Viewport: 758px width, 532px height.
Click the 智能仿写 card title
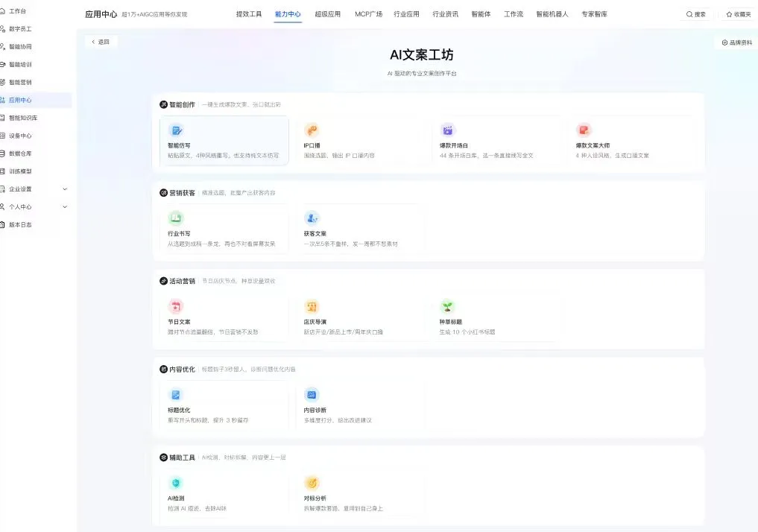[179, 145]
